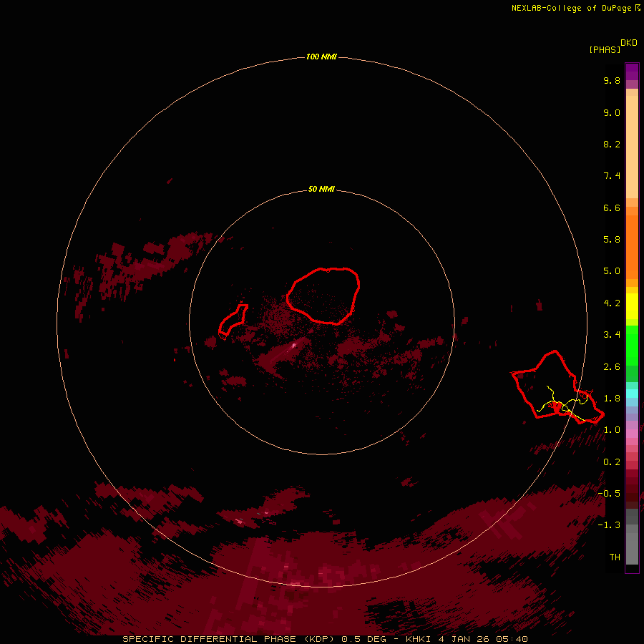644x644 pixels.
Task: Click the gray TH segment of the color bar
Action: tap(632, 548)
